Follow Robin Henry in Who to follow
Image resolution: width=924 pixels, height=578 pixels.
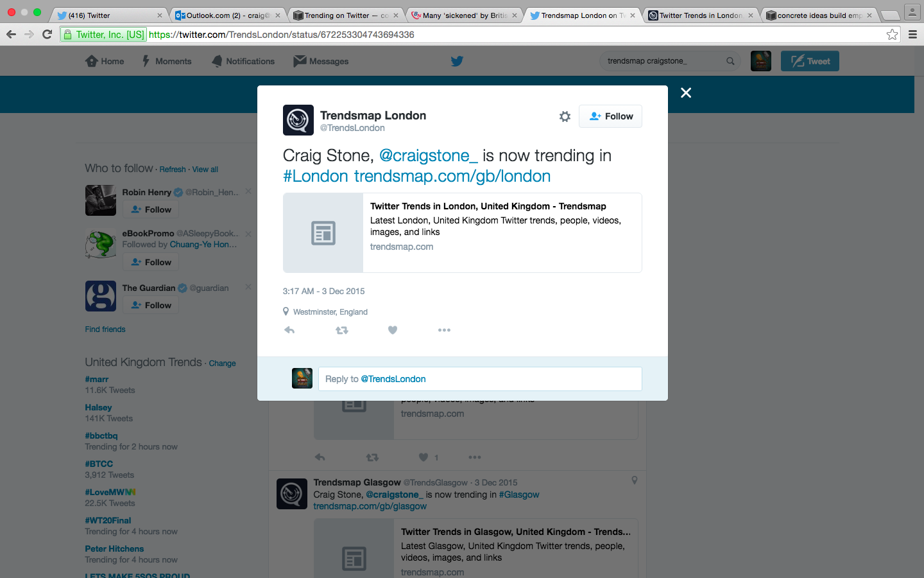151,209
